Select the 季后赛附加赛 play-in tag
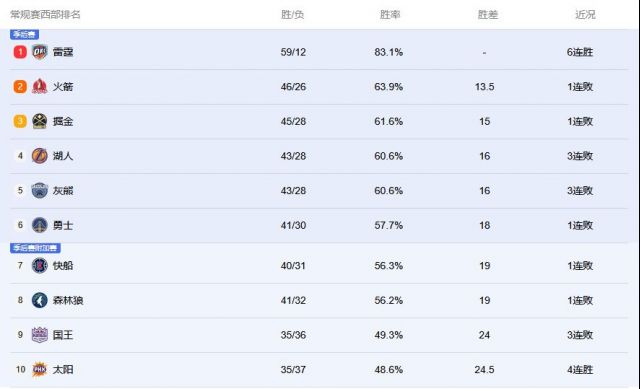640x389 pixels. tap(36, 248)
